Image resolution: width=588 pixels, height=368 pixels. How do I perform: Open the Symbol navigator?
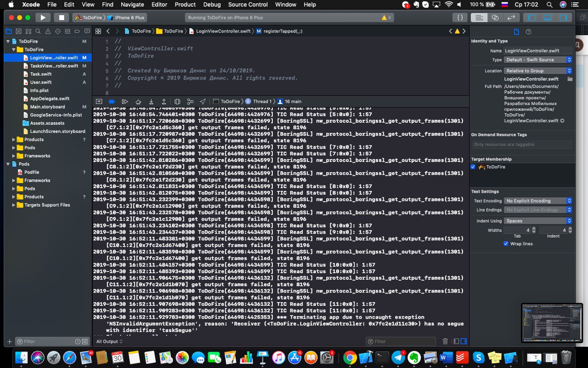(28, 31)
